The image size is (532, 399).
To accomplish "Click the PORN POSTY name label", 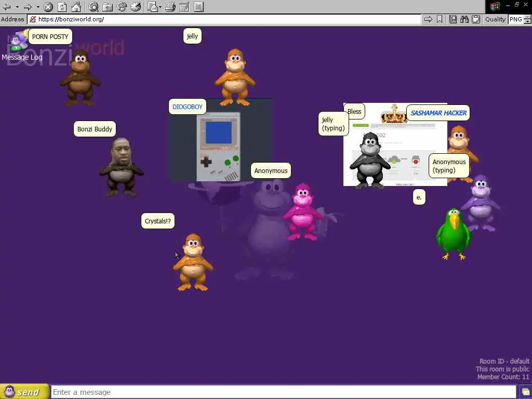I will [x=50, y=37].
